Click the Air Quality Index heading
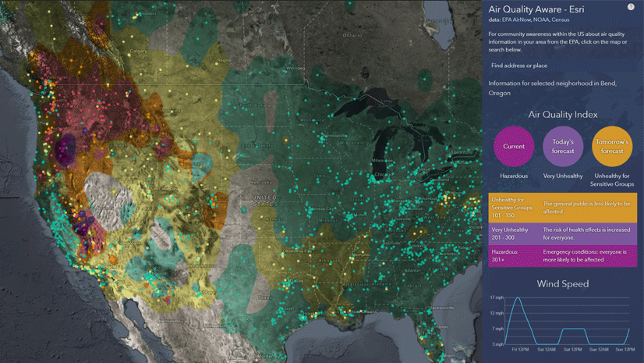Image resolution: width=644 pixels, height=363 pixels. click(563, 115)
